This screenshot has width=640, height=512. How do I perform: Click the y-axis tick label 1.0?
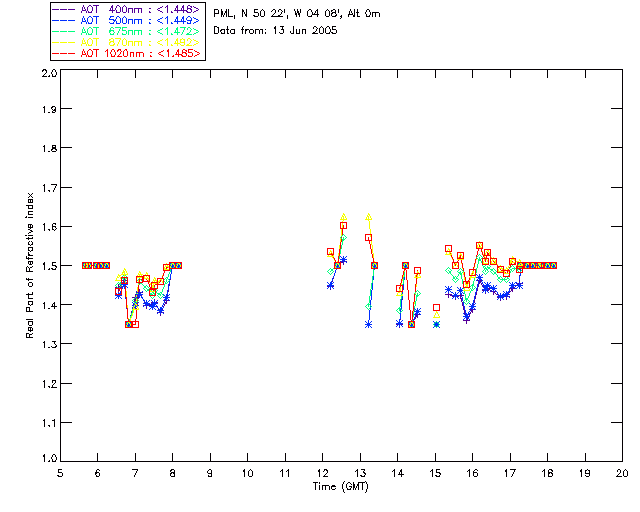point(49,459)
